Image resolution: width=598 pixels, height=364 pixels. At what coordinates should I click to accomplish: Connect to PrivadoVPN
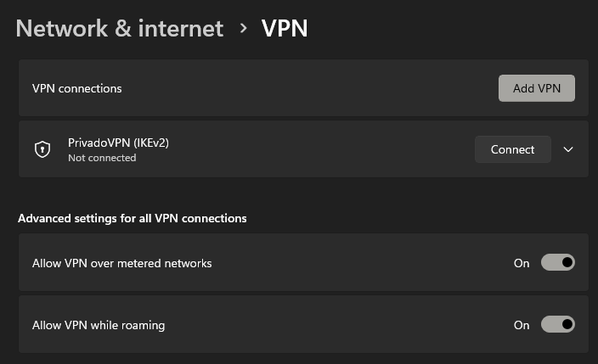pos(512,149)
